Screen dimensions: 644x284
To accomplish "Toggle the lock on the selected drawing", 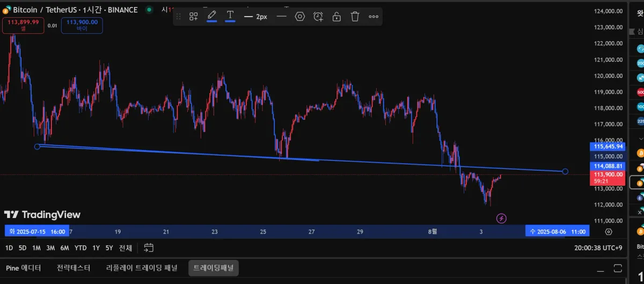I will pos(336,17).
